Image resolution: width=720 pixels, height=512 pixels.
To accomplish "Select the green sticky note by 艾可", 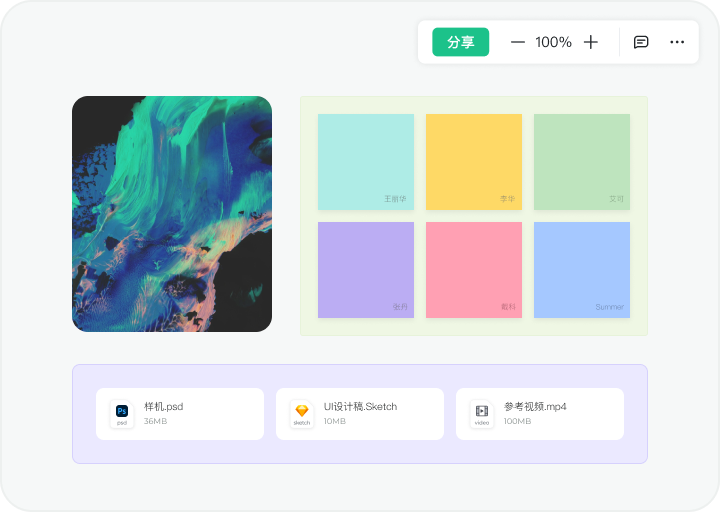I will tap(582, 162).
